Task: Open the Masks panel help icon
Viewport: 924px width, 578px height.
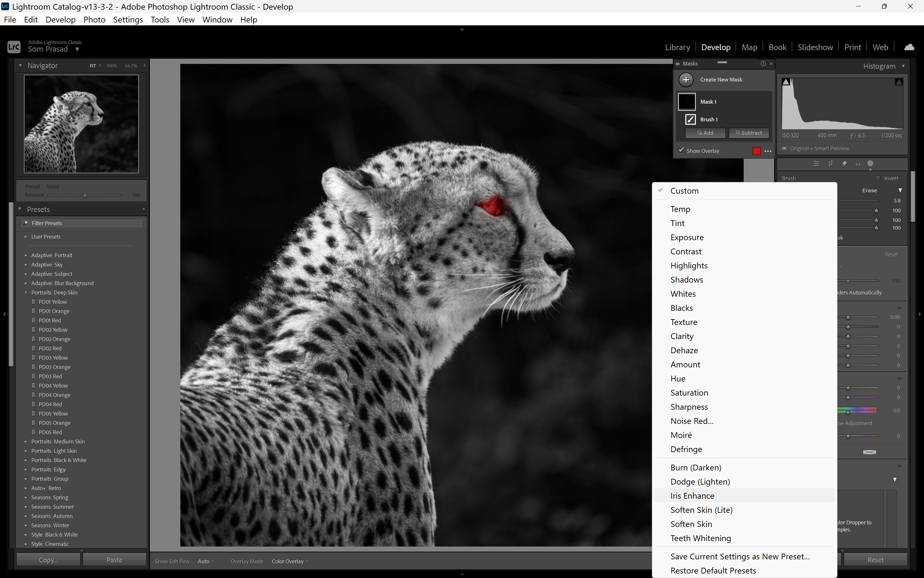Action: tap(763, 64)
